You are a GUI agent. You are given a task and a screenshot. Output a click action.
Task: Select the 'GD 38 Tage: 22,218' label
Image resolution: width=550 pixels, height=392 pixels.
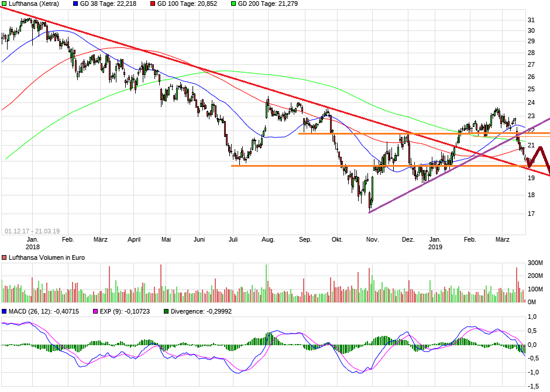click(x=108, y=4)
